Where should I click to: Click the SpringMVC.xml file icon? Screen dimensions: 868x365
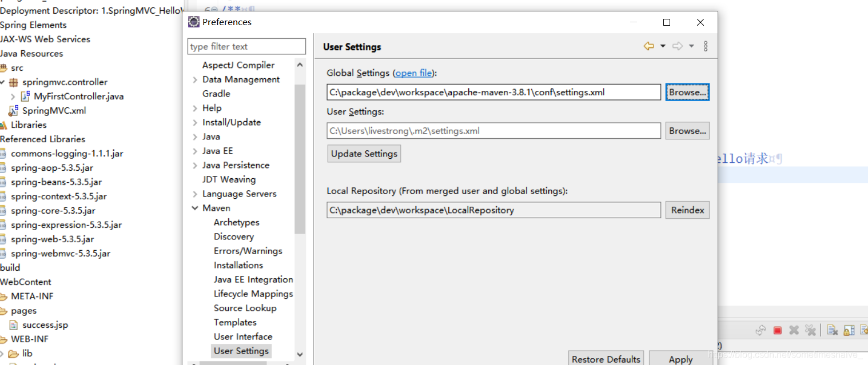(x=14, y=111)
